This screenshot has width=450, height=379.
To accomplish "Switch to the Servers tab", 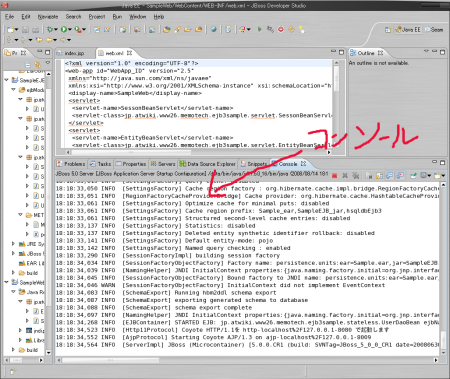I will 163,164.
